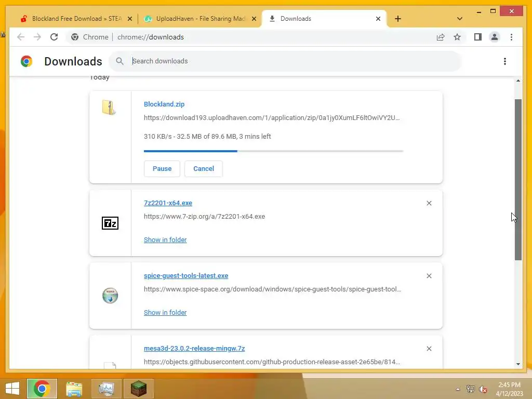Open a new tab with plus button

[x=398, y=19]
